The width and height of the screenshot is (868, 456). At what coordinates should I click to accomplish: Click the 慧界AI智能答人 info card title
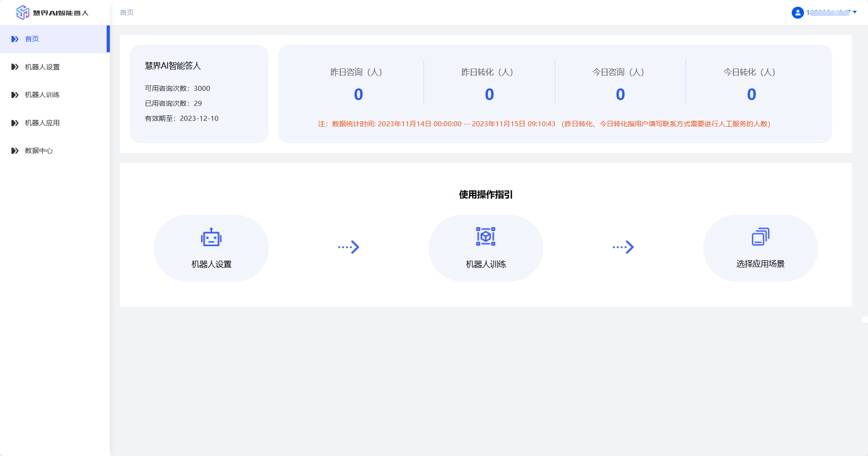click(173, 66)
